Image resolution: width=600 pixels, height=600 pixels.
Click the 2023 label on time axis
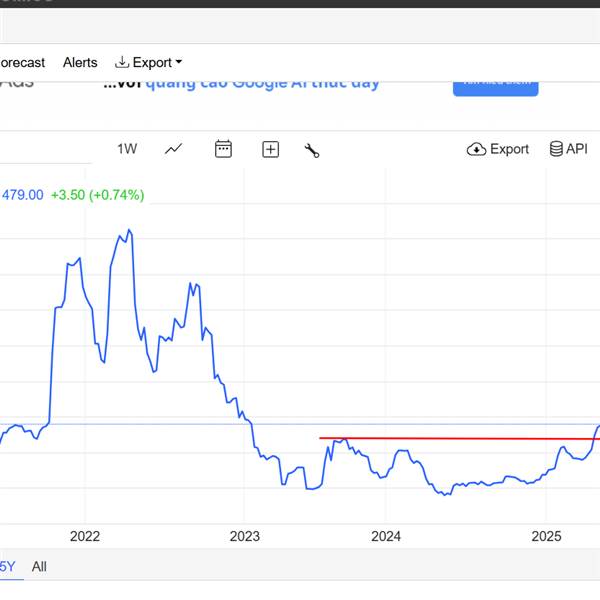244,536
